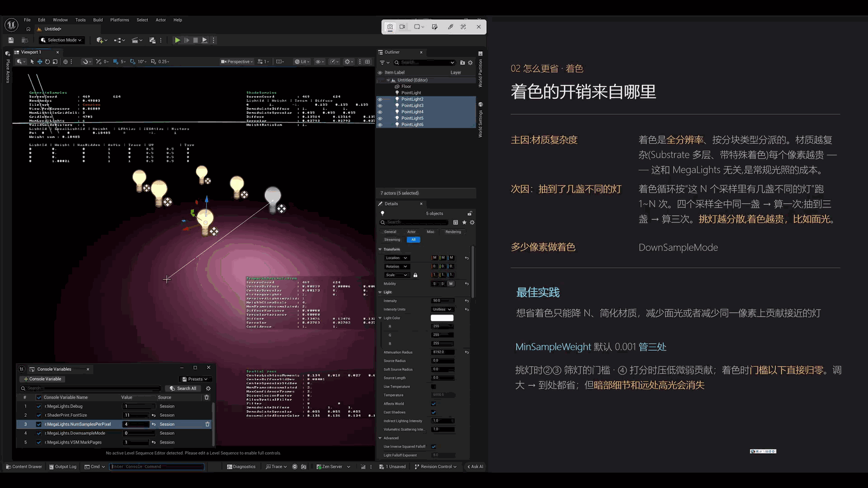Screen dimensions: 868x488
Task: Open Outliner settings gear icon
Action: [x=470, y=62]
